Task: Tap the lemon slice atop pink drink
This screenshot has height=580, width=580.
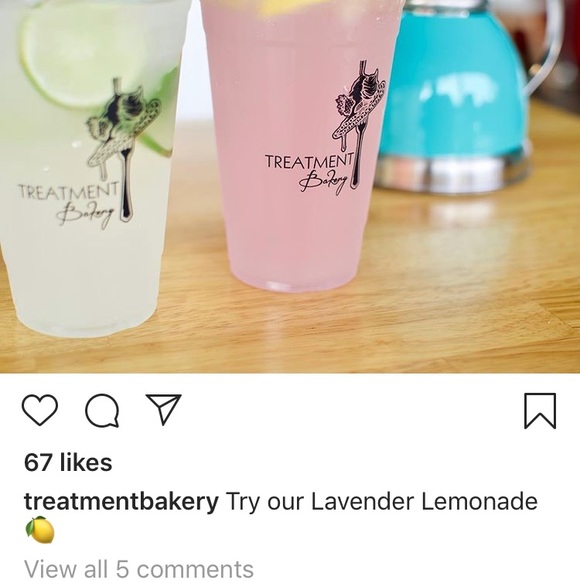Action: (x=292, y=7)
